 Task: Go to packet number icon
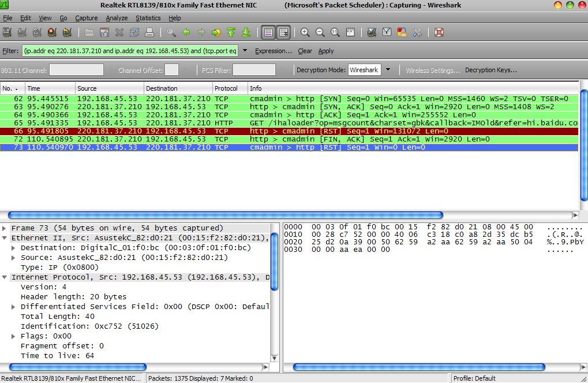tap(216, 33)
